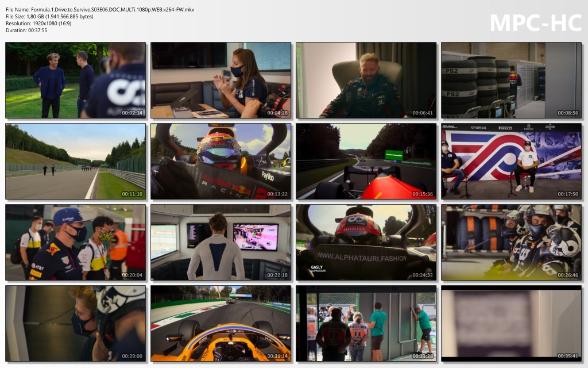Viewport: 588px width, 368px height.
Task: Click the MPC-HC logo text
Action: click(535, 22)
